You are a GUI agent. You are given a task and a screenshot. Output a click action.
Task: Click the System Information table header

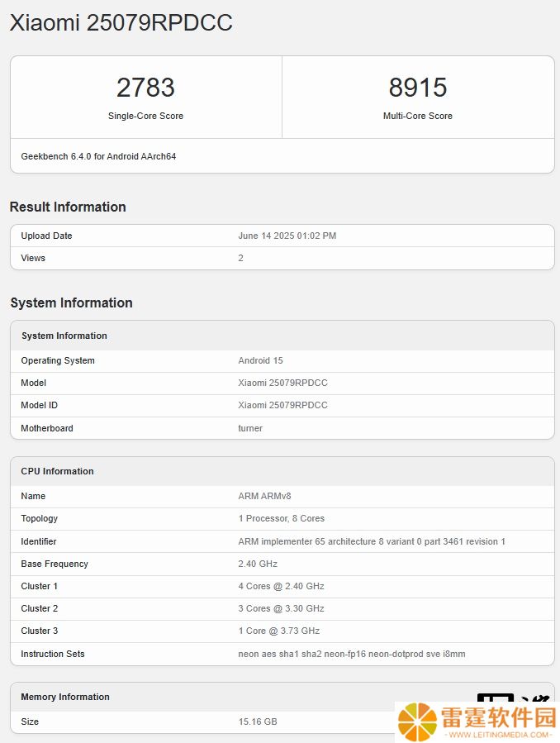pos(64,336)
